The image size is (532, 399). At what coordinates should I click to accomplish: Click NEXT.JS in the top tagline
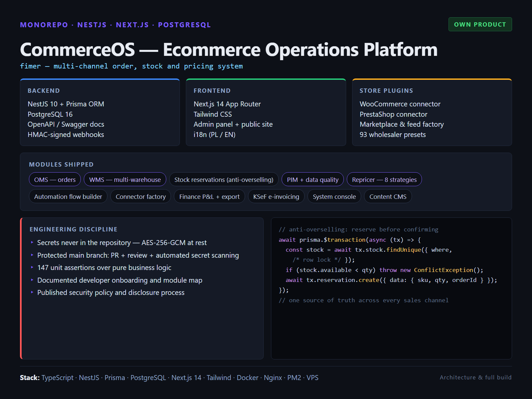132,25
